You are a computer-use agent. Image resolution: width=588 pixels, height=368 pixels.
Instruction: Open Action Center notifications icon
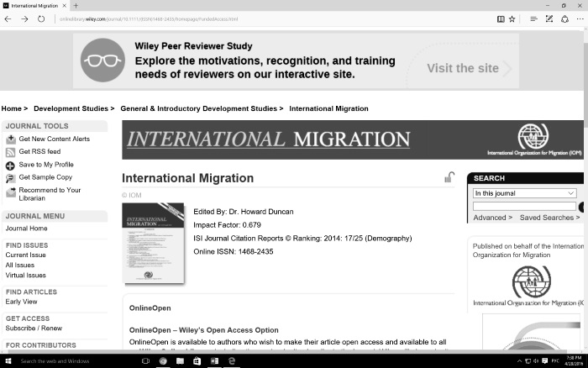click(x=545, y=361)
